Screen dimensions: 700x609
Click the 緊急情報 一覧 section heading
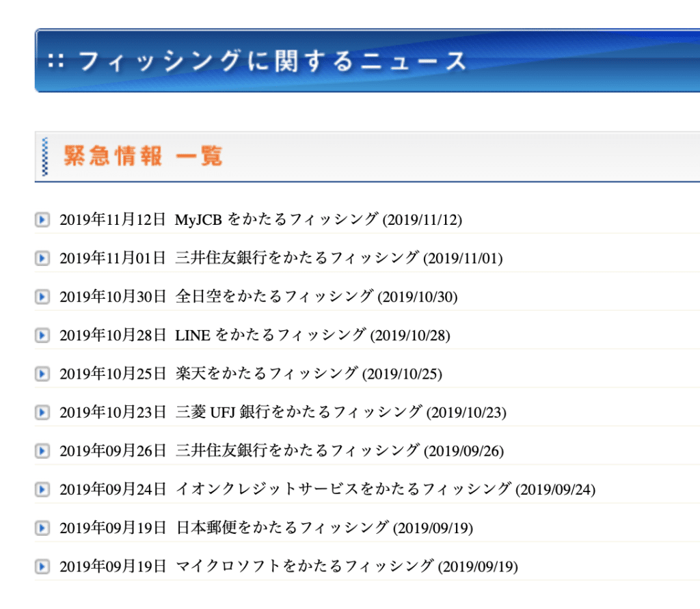[143, 156]
